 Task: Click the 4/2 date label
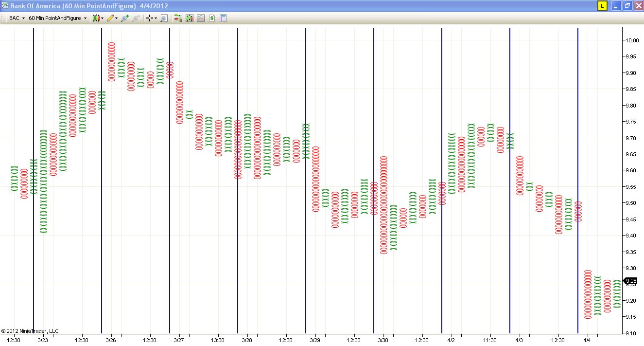(x=451, y=340)
